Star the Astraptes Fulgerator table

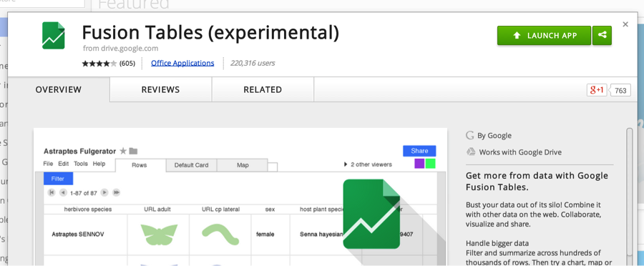tap(123, 151)
